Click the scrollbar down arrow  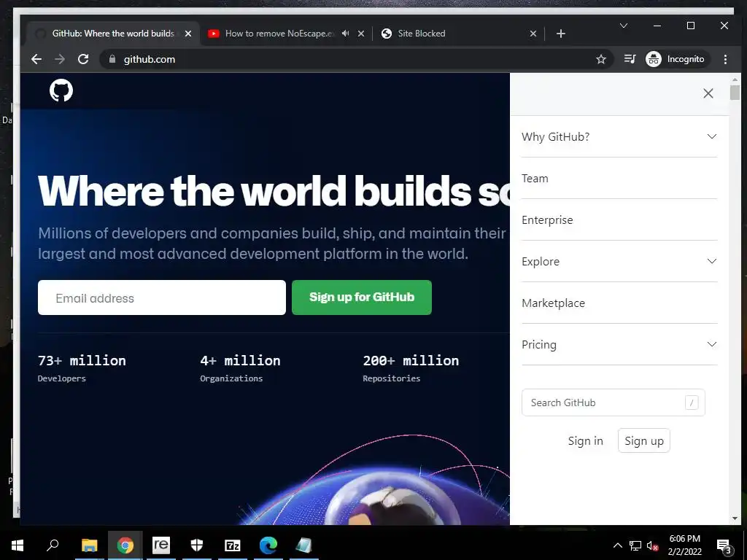(735, 518)
